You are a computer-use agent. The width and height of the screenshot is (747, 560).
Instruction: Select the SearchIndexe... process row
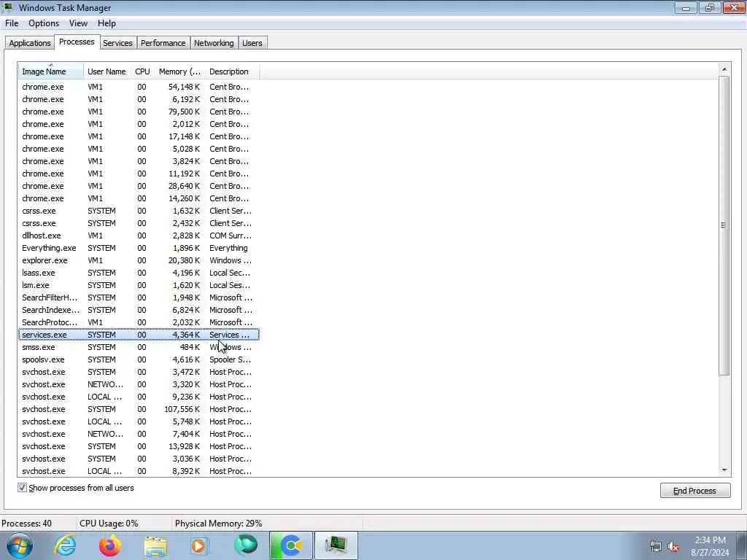click(139, 309)
